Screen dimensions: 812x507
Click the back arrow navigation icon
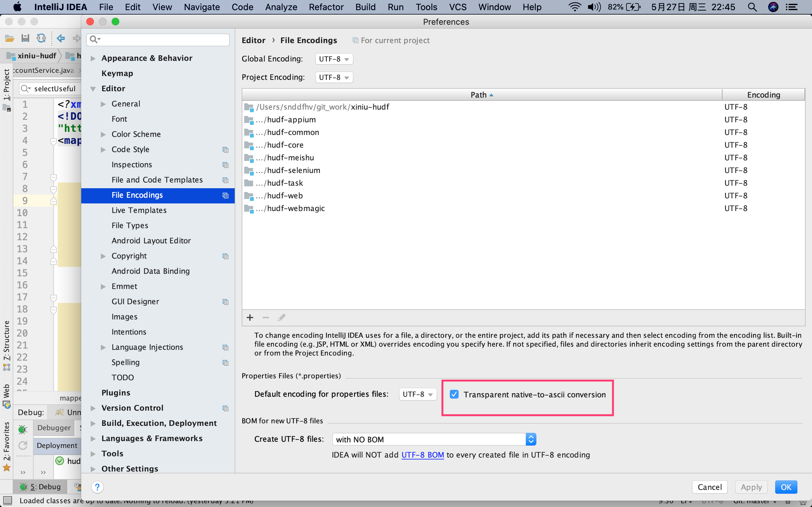coord(61,38)
